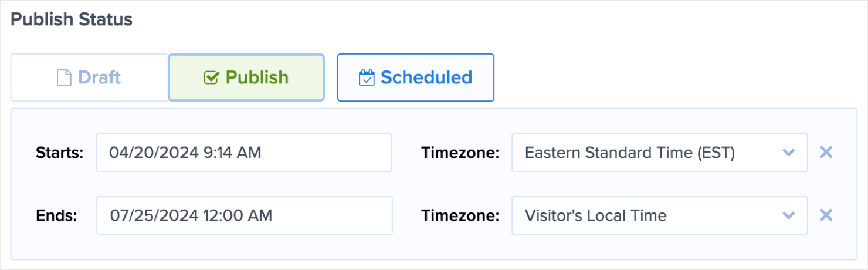Click the checkmark icon on Publish
This screenshot has width=868, height=270.
pyautogui.click(x=211, y=77)
